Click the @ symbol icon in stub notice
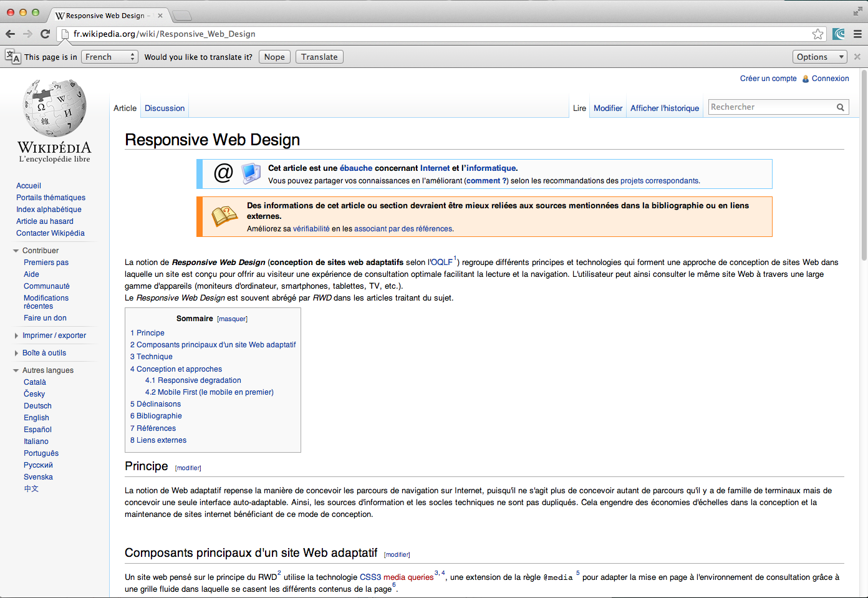Screen dimensions: 868x598 223,172
